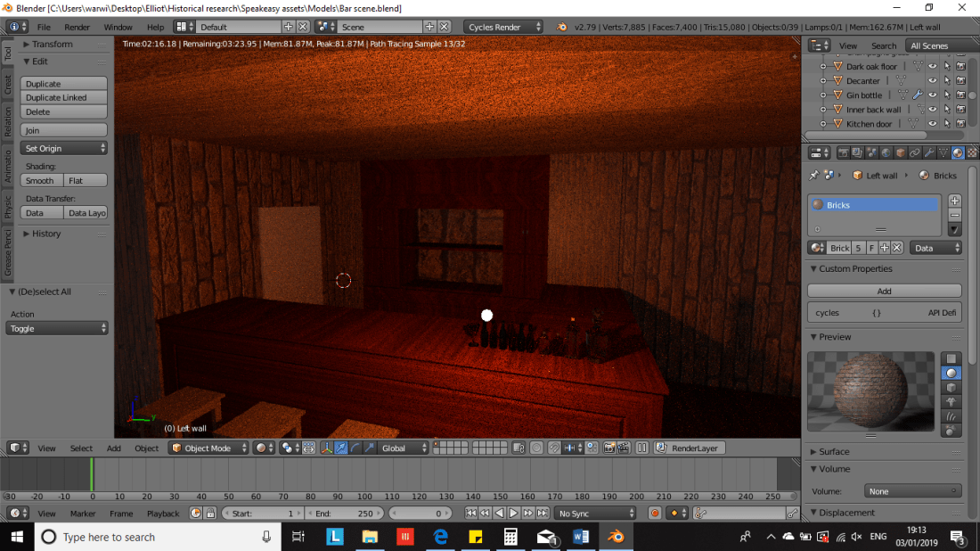The width and height of the screenshot is (980, 551).
Task: Toggle selectability of Decanter in outliner
Action: tap(947, 81)
